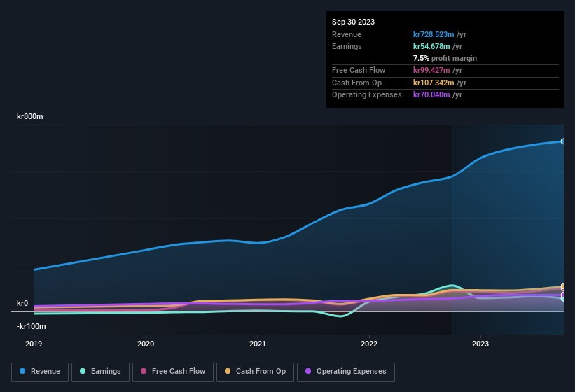
Task: Click the kr70.040m operating expenses value
Action: click(431, 94)
